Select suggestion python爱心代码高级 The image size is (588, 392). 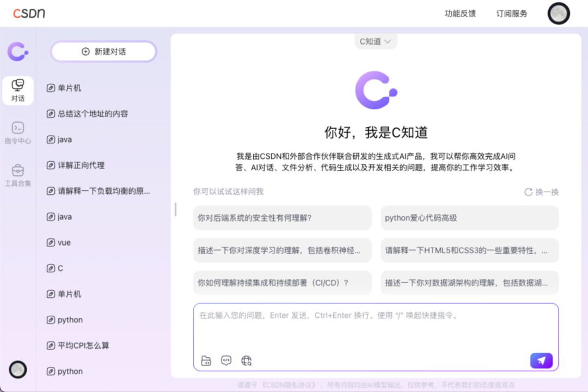tap(469, 218)
